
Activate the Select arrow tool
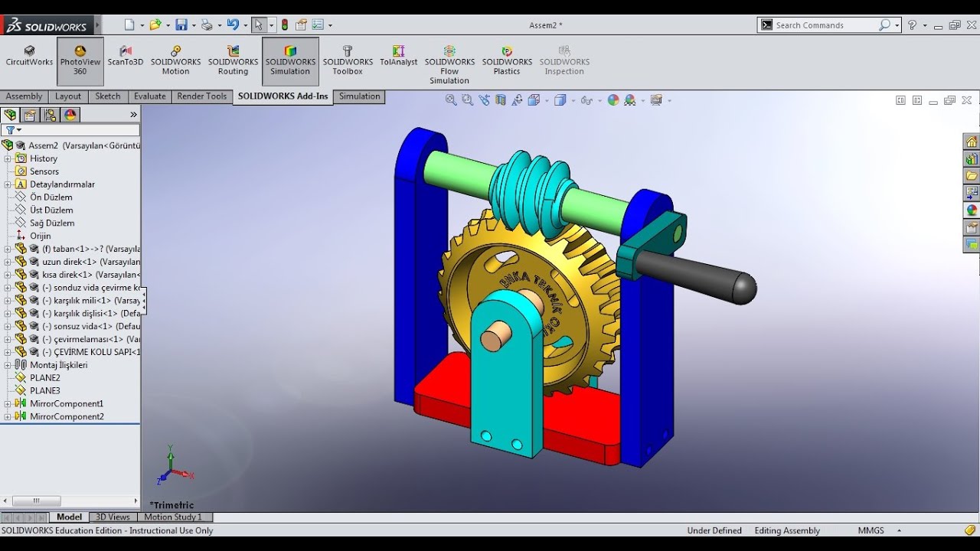tap(259, 25)
